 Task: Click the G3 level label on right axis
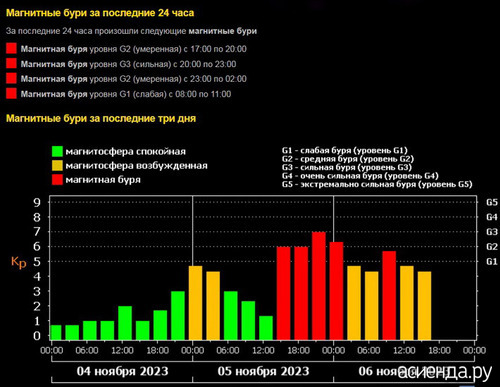(x=492, y=232)
